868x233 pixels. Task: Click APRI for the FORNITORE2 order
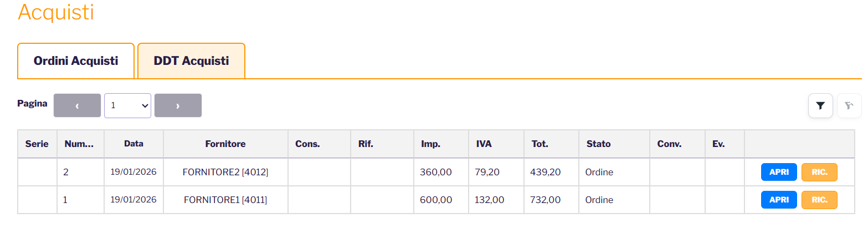(x=779, y=172)
